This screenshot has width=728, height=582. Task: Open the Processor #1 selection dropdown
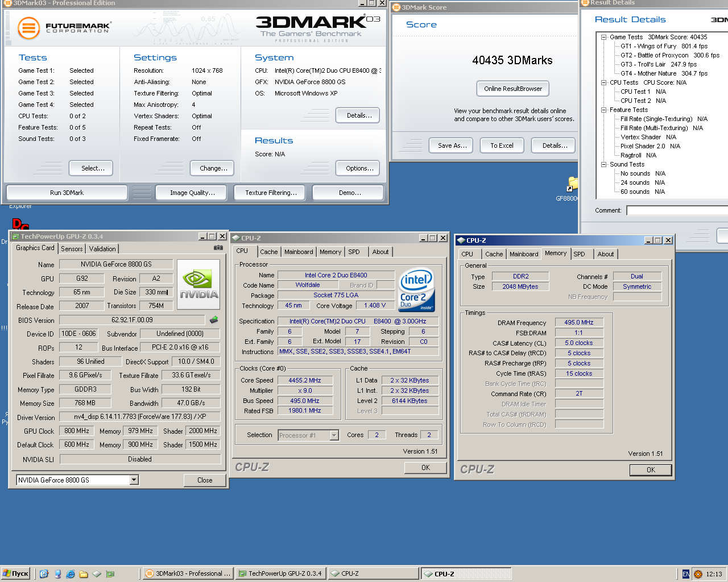pos(334,435)
